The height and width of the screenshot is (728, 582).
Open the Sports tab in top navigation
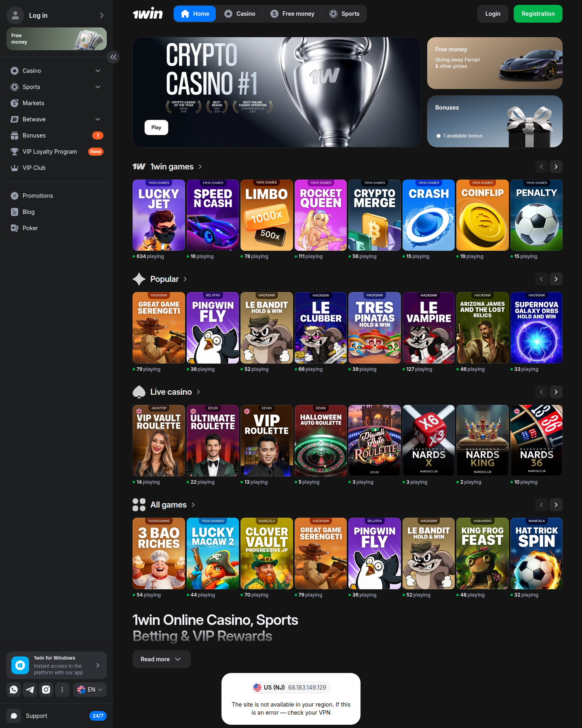(x=344, y=14)
